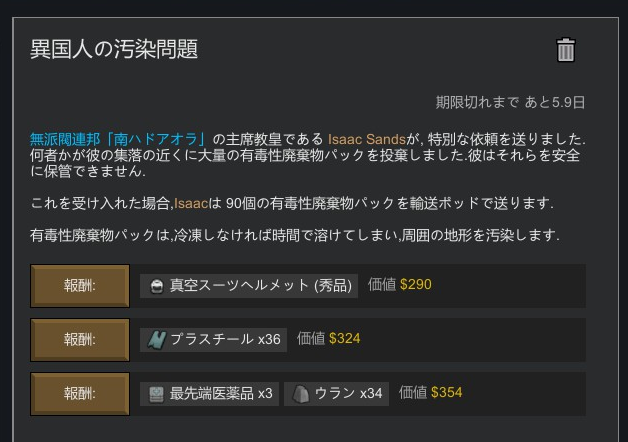The height and width of the screenshot is (442, 628).
Task: Click the plasteel item icon
Action: tap(157, 340)
